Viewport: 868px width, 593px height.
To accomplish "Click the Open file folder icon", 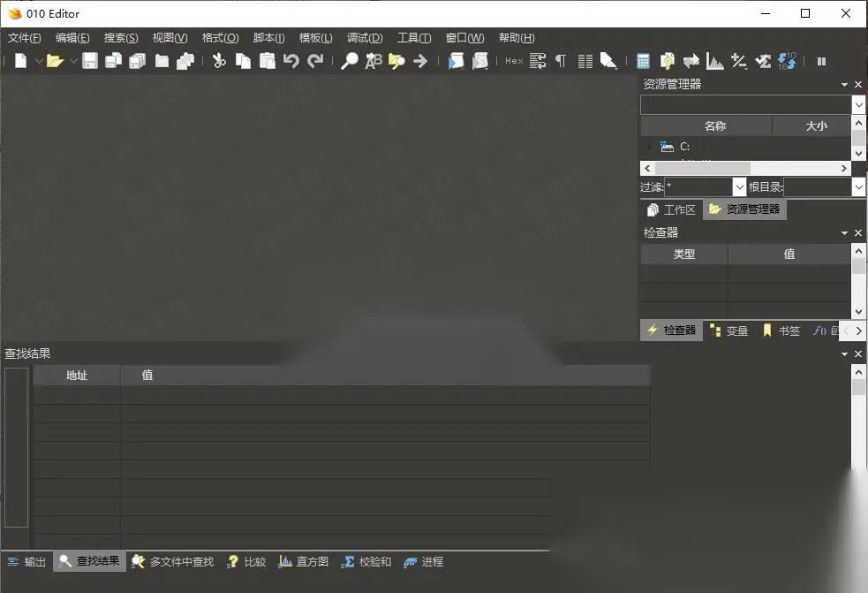I will click(54, 60).
